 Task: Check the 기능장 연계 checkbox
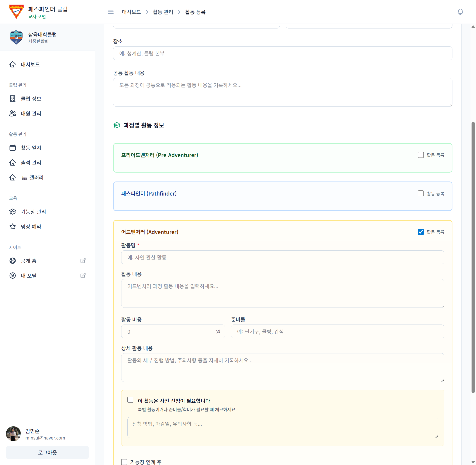(124, 462)
